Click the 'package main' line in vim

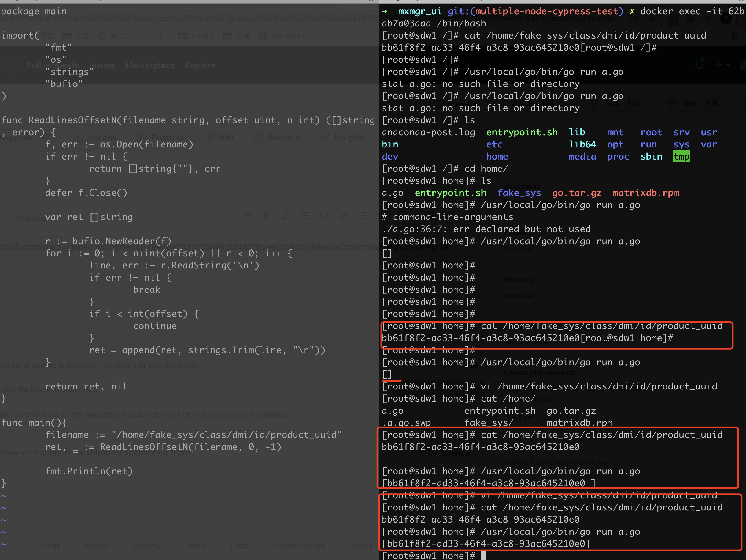coord(34,11)
